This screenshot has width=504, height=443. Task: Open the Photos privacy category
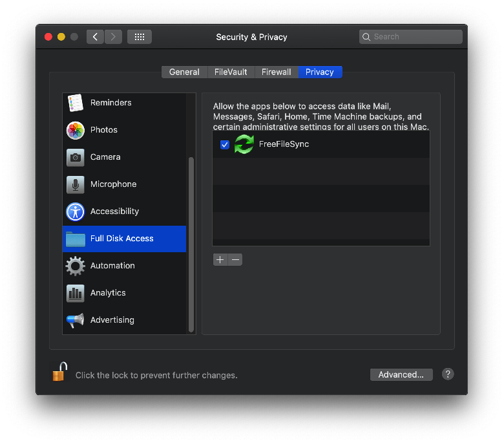point(124,130)
